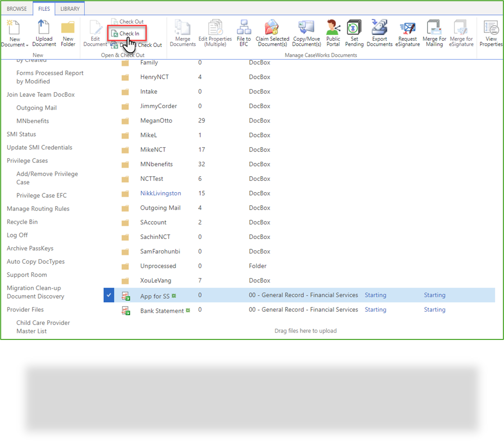Click the drag files here to upload area
Viewport: 504px width, 444px height.
pos(305,330)
